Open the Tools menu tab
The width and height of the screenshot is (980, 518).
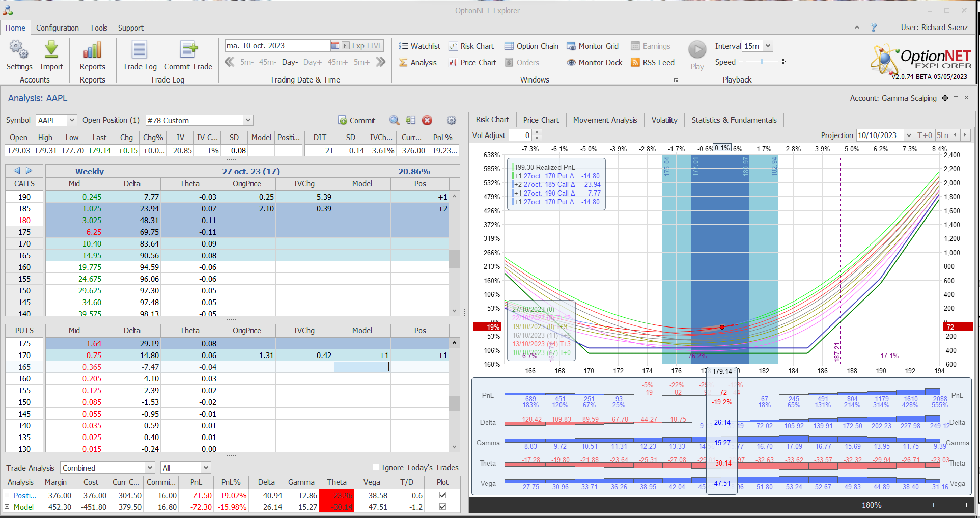click(x=98, y=28)
